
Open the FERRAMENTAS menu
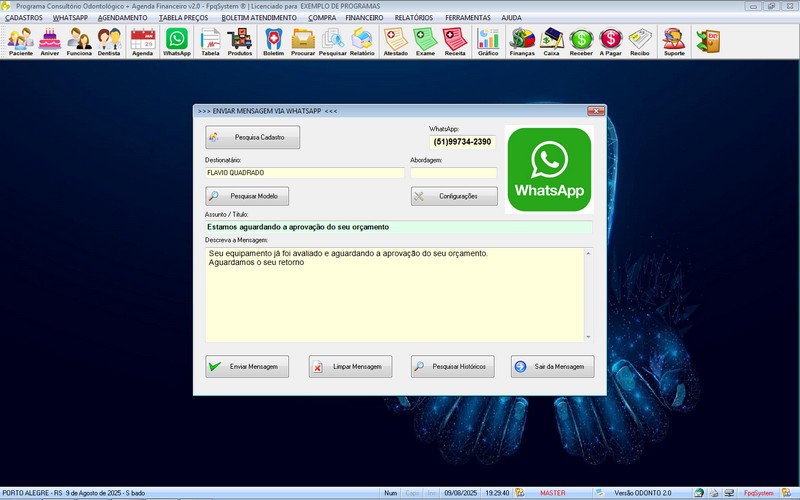click(x=468, y=18)
